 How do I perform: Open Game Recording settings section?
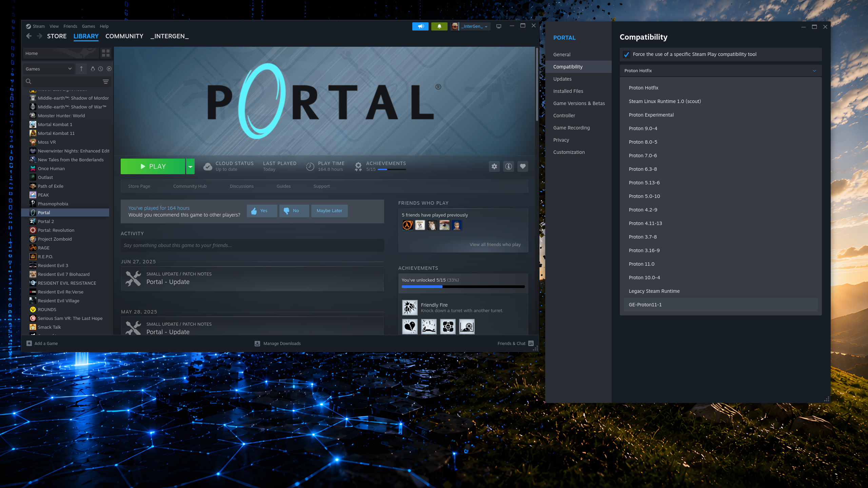578,128
